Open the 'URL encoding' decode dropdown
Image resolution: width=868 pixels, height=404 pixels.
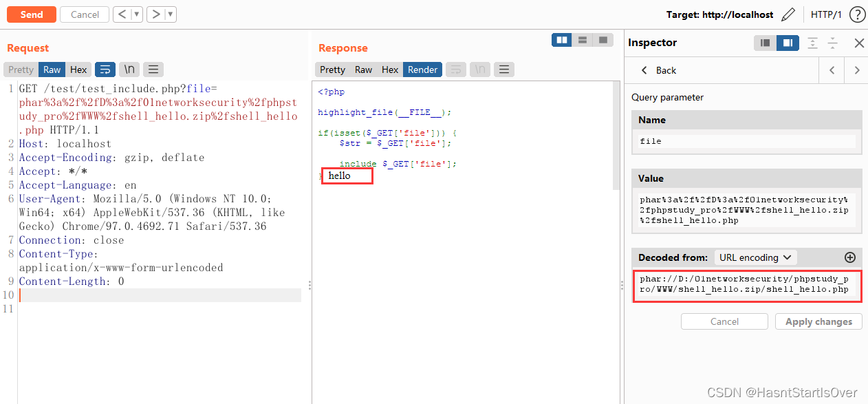[755, 257]
